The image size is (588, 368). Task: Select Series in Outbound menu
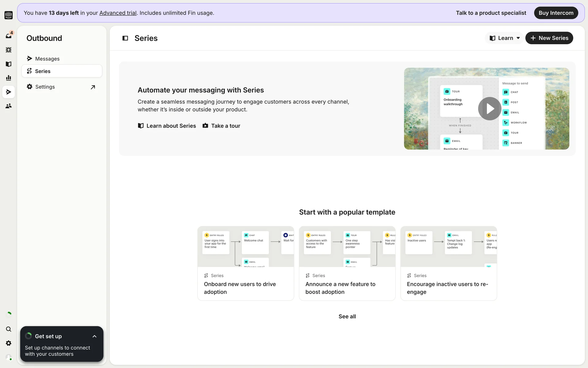[43, 71]
